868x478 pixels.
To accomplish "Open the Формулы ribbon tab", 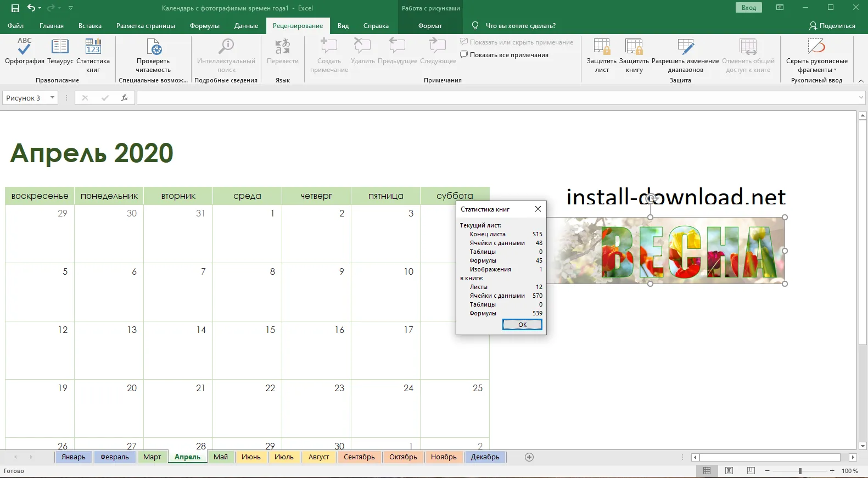I will [204, 26].
